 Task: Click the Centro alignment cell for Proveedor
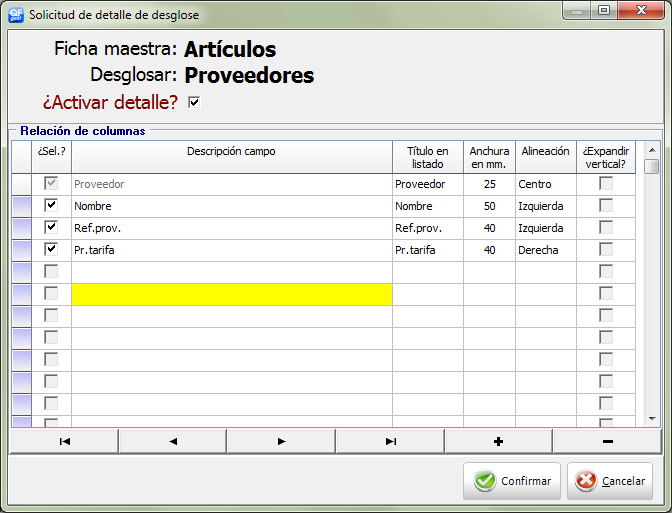[x=546, y=184]
